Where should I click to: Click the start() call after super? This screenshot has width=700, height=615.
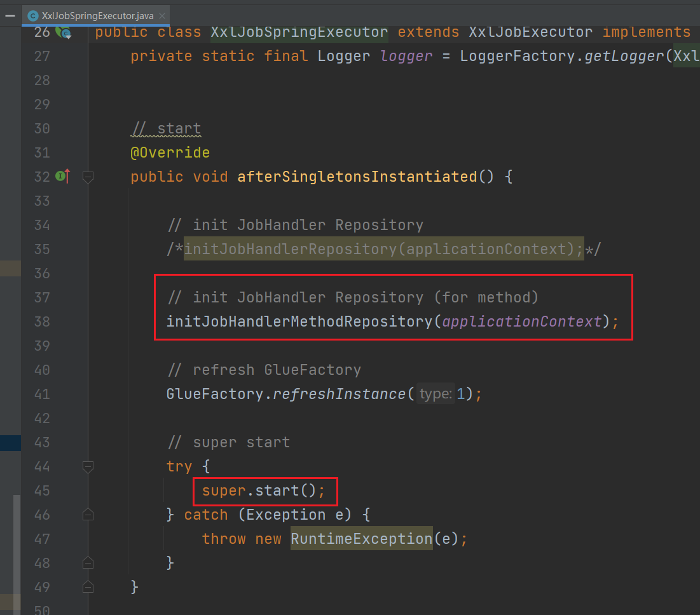tap(277, 490)
